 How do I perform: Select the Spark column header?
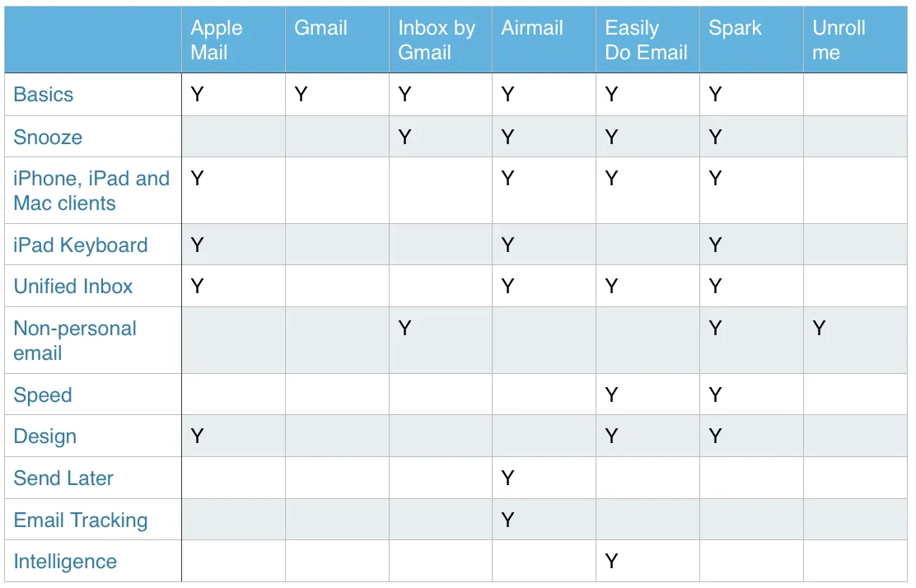[735, 28]
